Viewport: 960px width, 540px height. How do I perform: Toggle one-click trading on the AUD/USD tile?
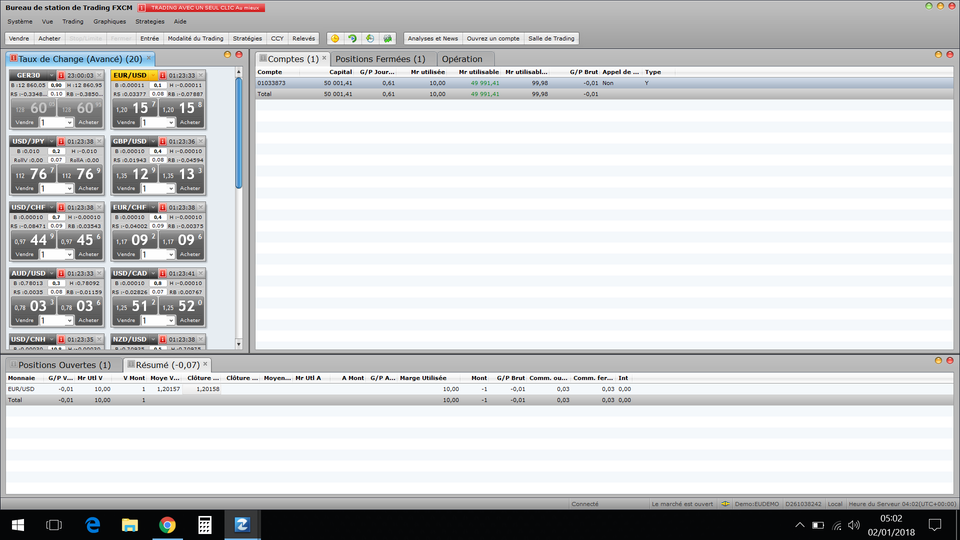click(x=61, y=273)
